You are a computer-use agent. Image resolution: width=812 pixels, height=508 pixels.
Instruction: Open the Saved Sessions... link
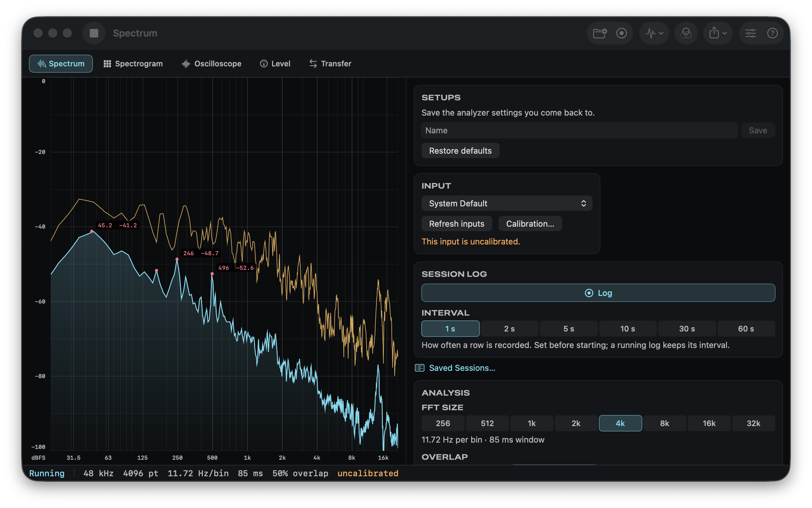pyautogui.click(x=455, y=368)
